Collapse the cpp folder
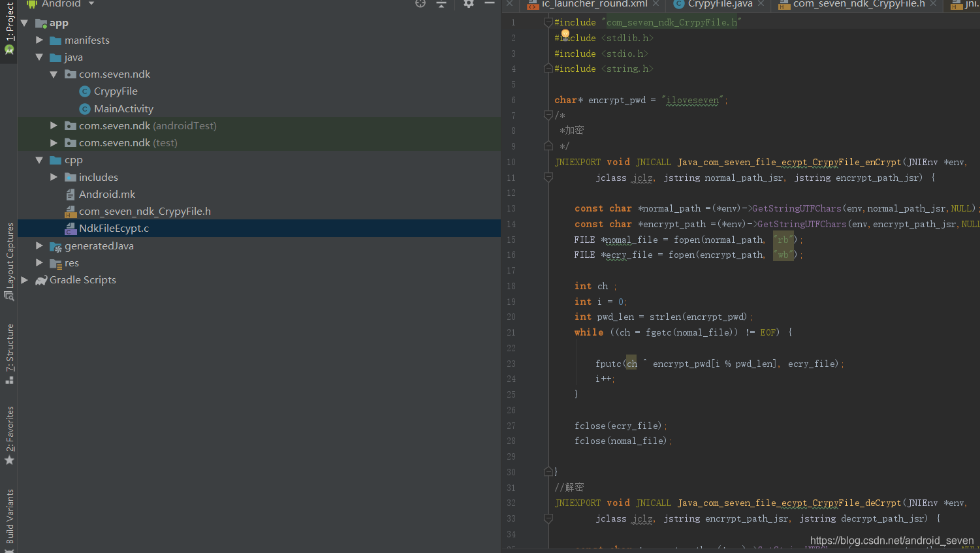Image resolution: width=980 pixels, height=553 pixels. click(39, 160)
